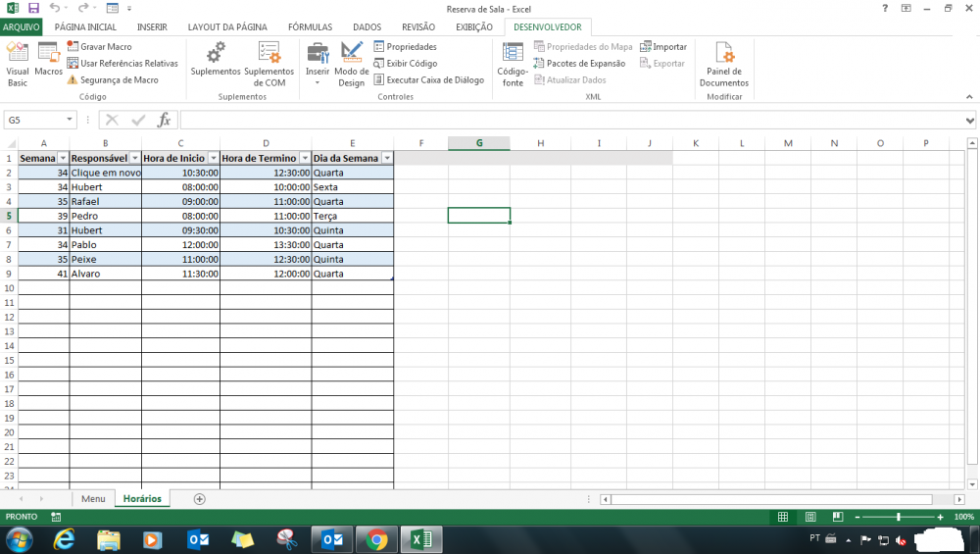Open Google Chrome from the taskbar
Screen dimensions: 980x554
[x=376, y=539]
